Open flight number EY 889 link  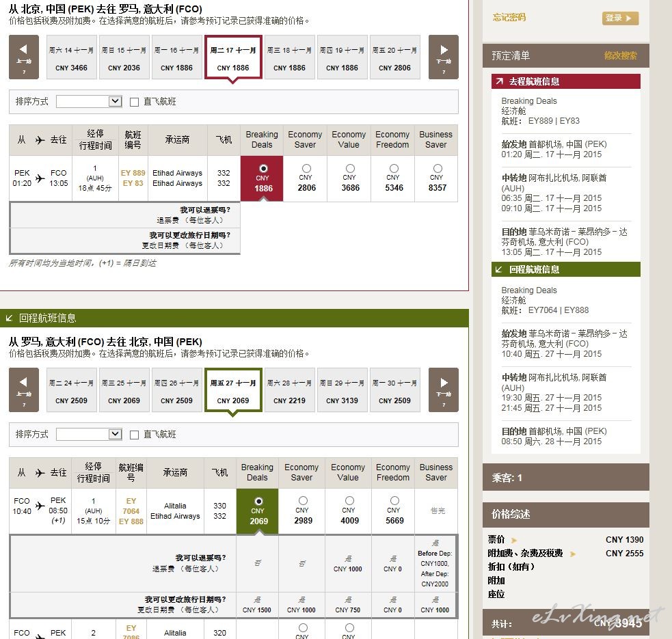(133, 173)
